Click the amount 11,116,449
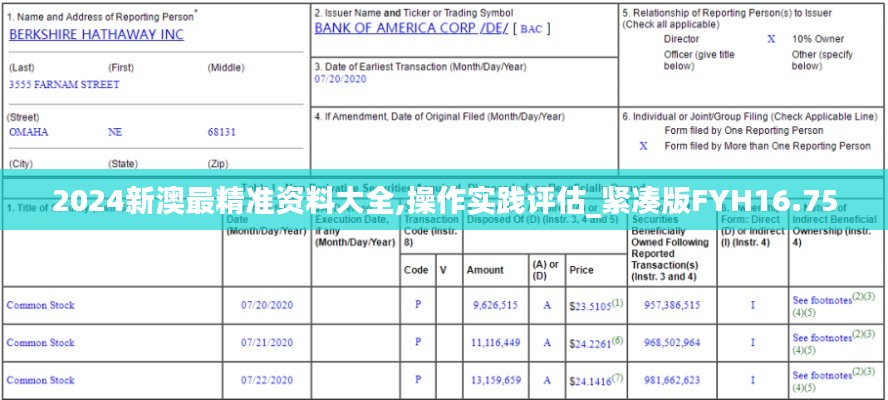 tap(496, 342)
